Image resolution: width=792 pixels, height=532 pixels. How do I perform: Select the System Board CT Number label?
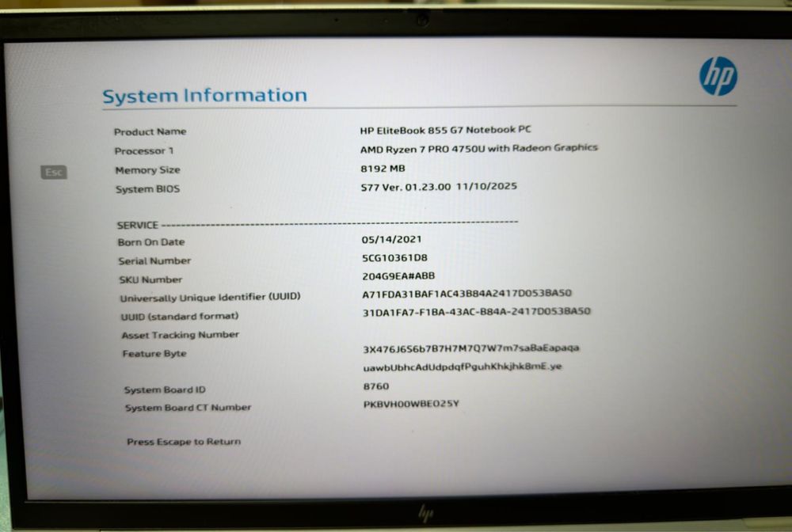188,408
